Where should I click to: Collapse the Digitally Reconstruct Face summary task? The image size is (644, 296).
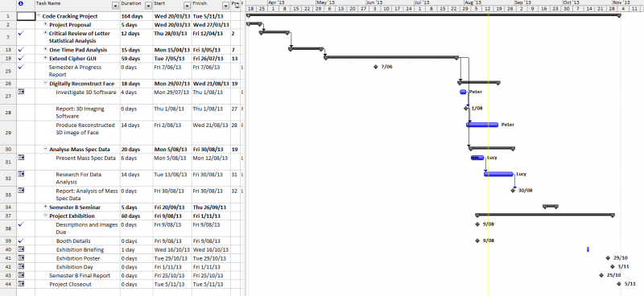point(46,84)
